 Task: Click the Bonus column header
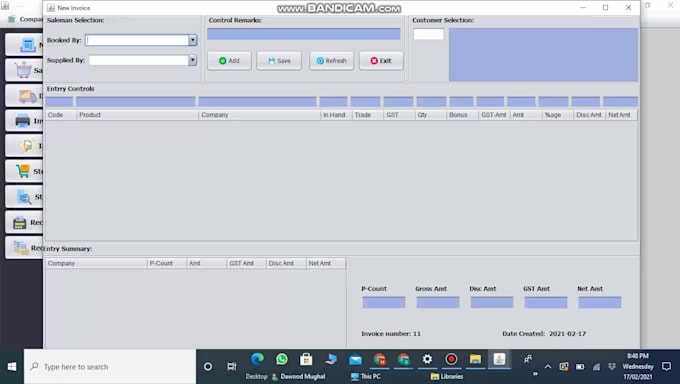click(462, 115)
